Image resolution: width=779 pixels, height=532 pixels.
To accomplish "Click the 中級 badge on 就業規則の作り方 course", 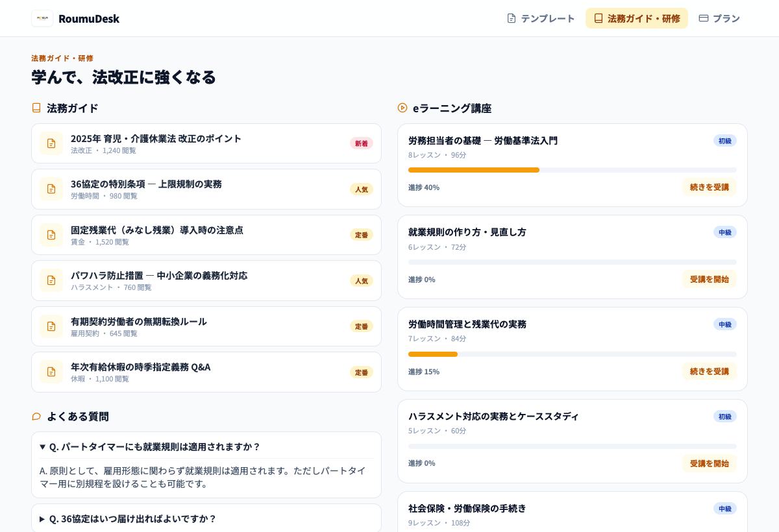I will (x=725, y=232).
